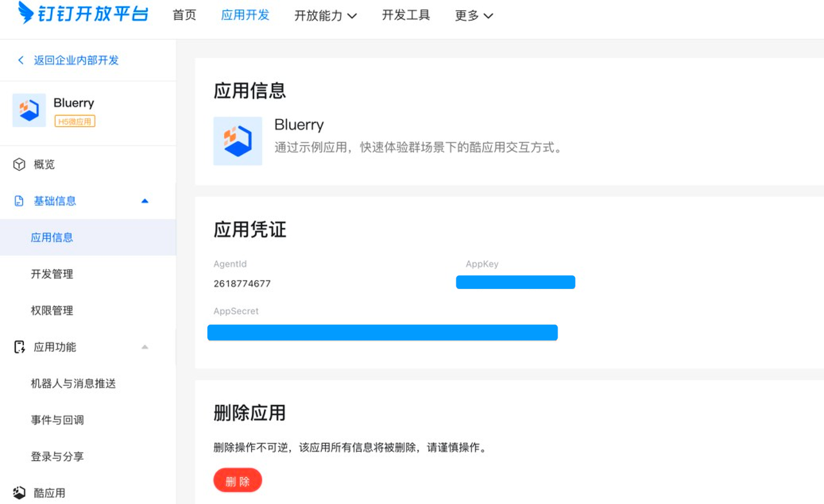Click the 酷应用 sidebar icon
Viewport: 824px width, 504px height.
click(x=19, y=492)
